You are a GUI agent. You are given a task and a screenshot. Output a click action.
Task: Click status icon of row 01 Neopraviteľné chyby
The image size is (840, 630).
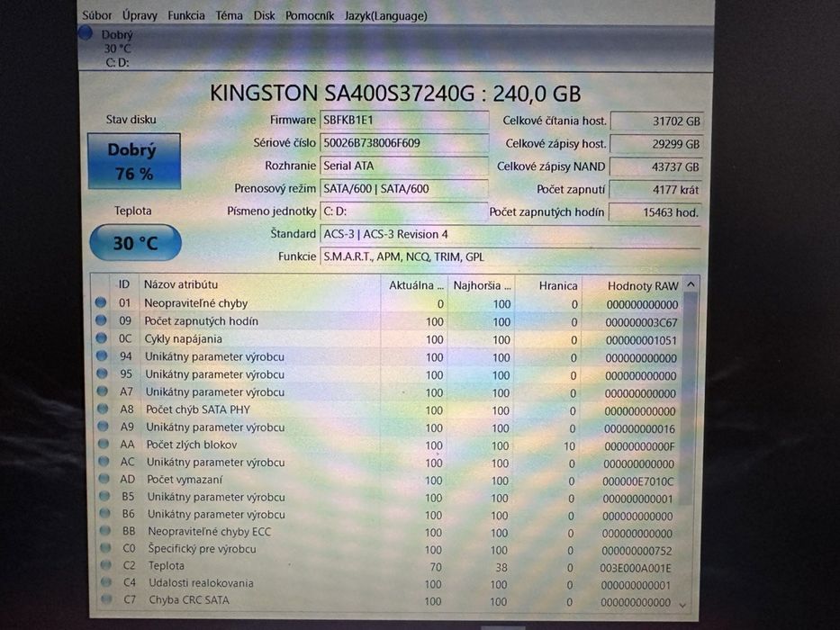pos(101,302)
